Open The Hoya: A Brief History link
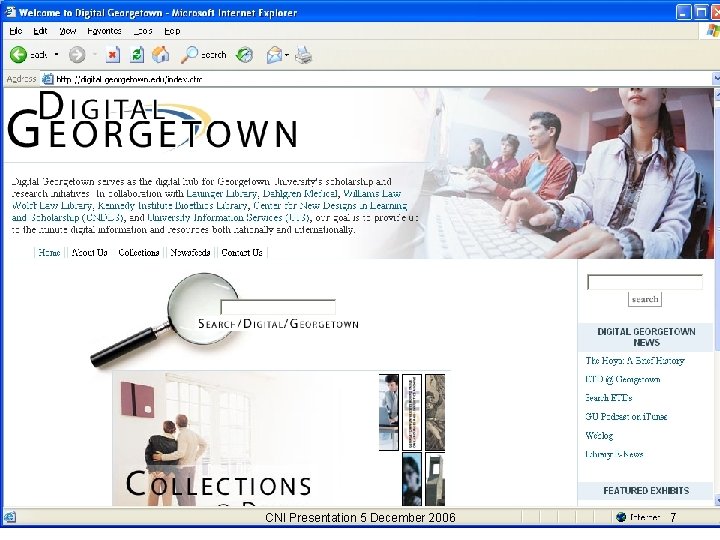This screenshot has width=720, height=540. click(x=635, y=360)
